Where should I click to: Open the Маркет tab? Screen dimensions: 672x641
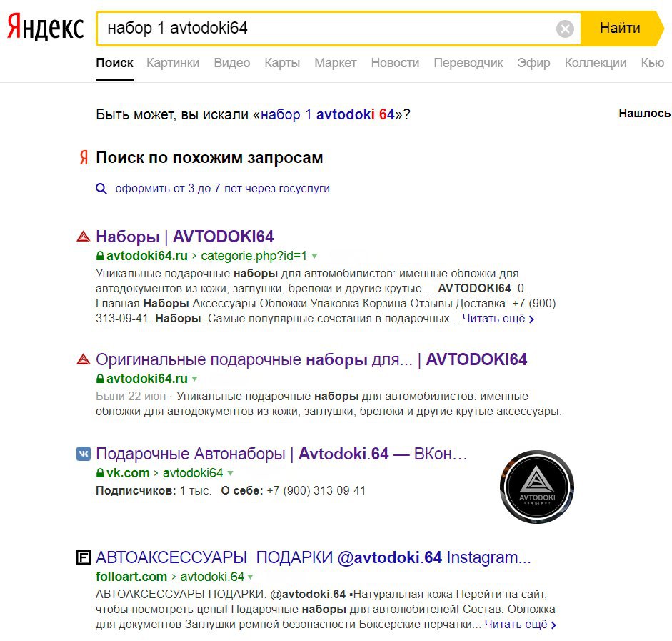335,63
